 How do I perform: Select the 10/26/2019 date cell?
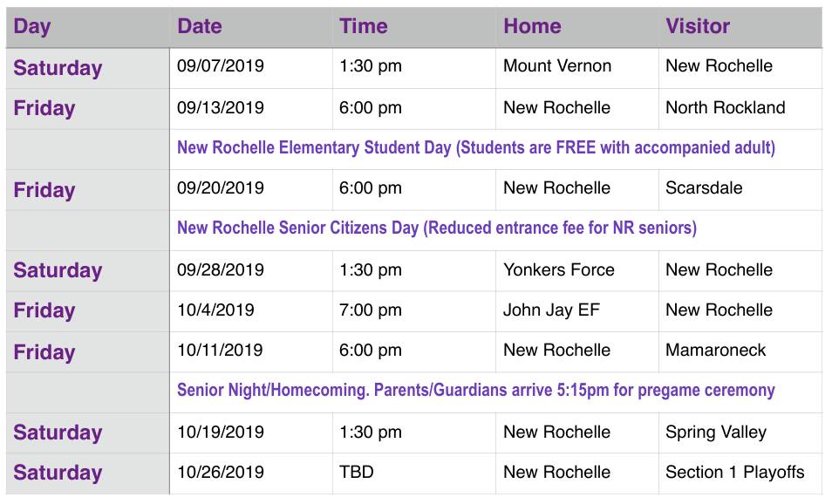251,473
